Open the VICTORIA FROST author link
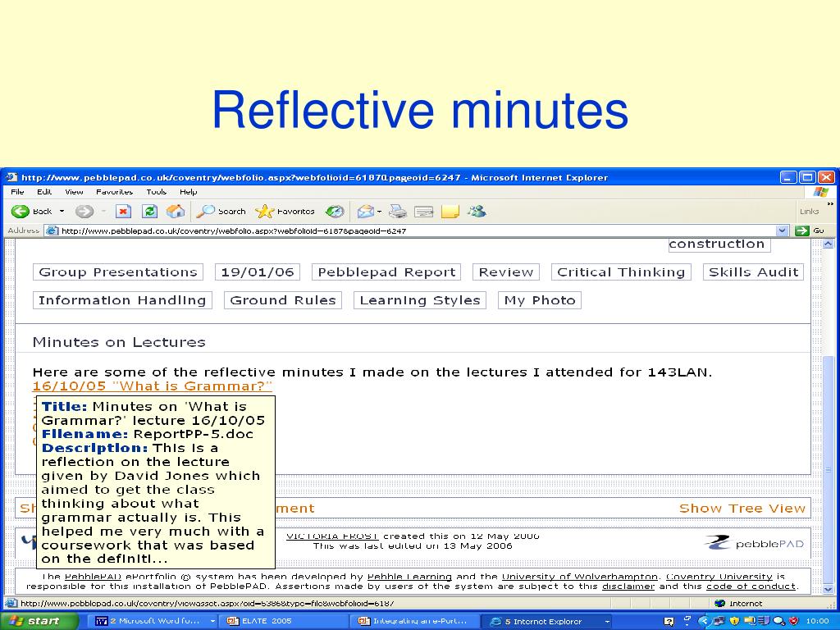The image size is (840, 630). click(x=332, y=536)
